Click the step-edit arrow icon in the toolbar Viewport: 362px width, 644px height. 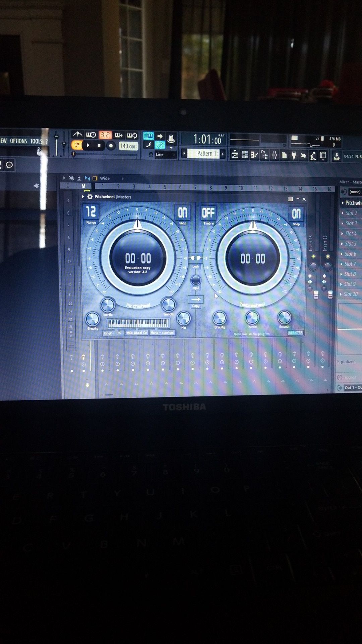pyautogui.click(x=160, y=136)
